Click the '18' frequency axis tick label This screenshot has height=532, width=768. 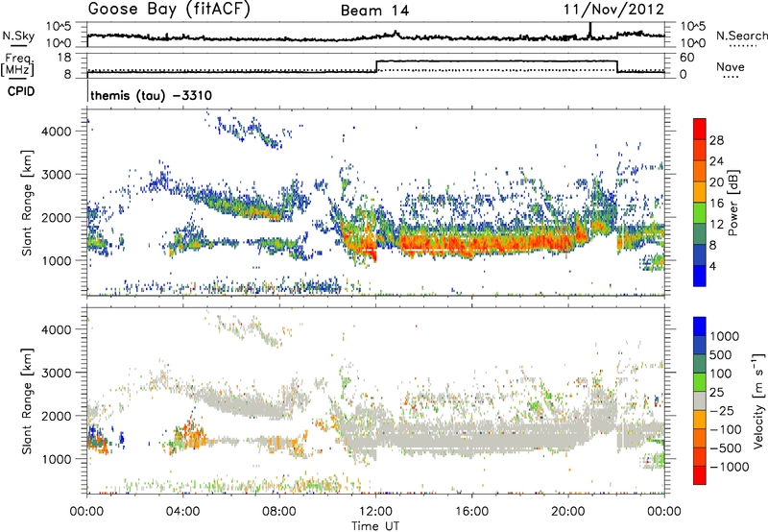point(64,58)
